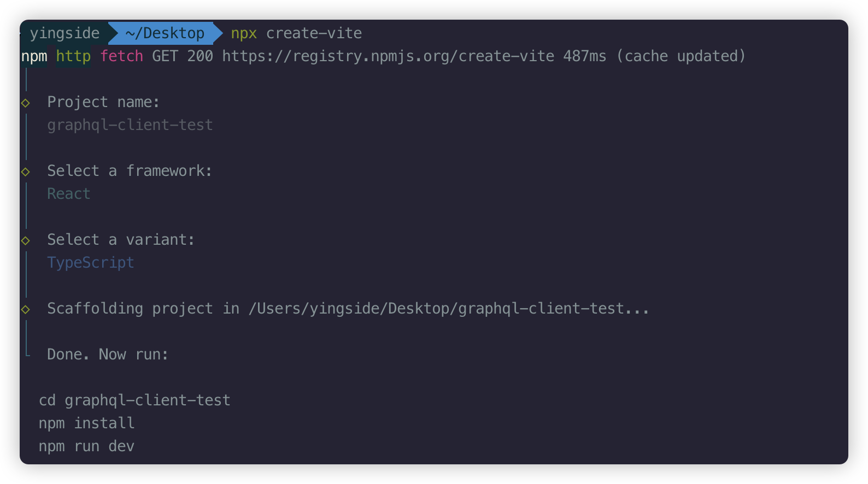The width and height of the screenshot is (868, 484).
Task: Click the yingside username prompt segment
Action: [x=64, y=33]
